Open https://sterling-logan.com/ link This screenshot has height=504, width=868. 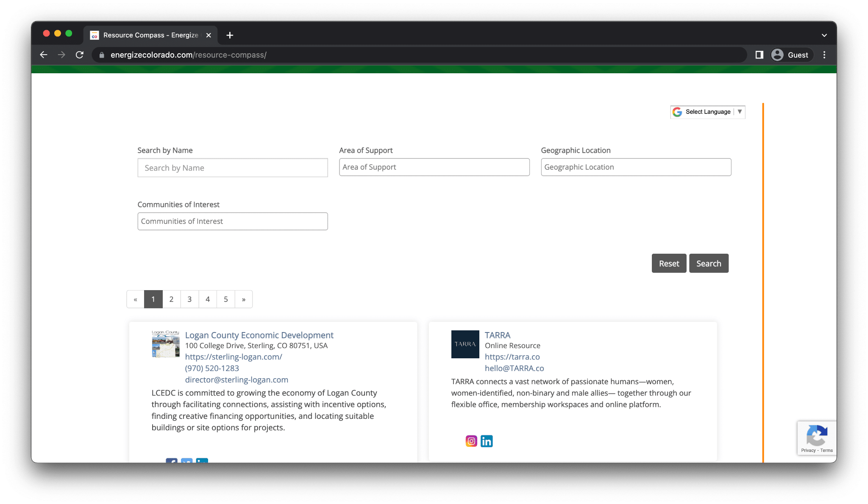coord(234,357)
